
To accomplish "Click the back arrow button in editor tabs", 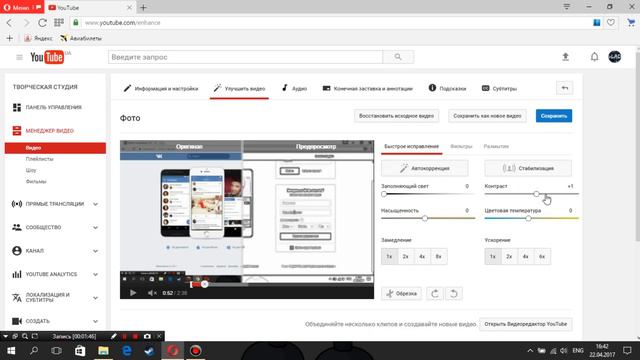I will pyautogui.click(x=564, y=88).
